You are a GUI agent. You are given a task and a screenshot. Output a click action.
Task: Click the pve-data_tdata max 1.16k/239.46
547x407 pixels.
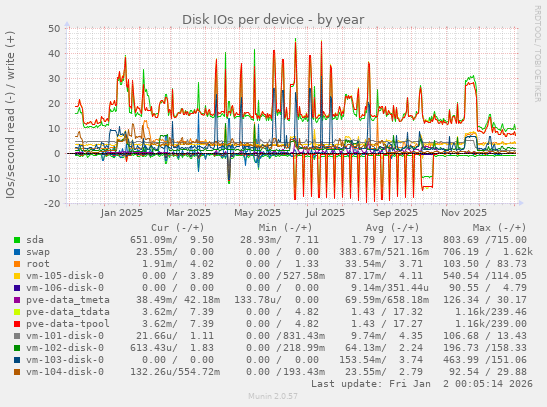point(491,312)
